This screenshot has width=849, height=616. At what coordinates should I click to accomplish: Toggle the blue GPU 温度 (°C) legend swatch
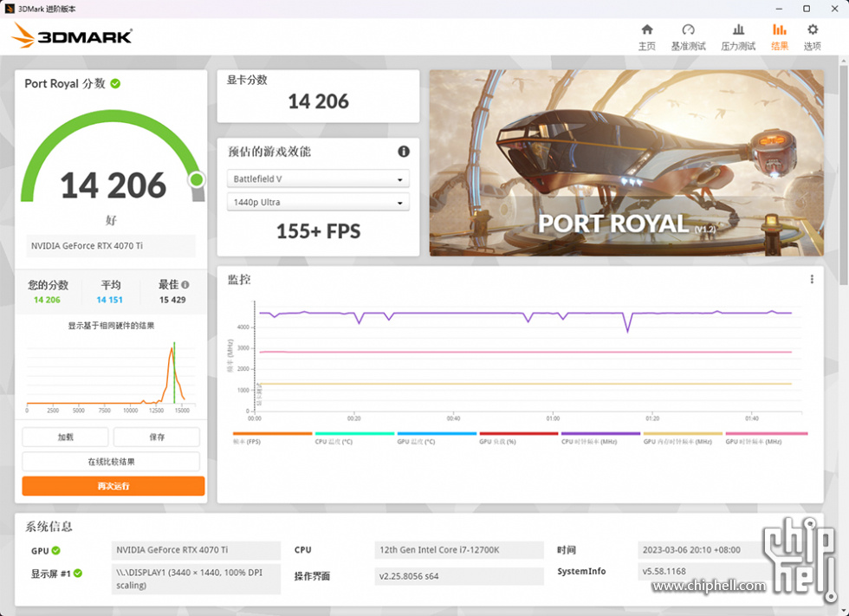click(x=437, y=433)
